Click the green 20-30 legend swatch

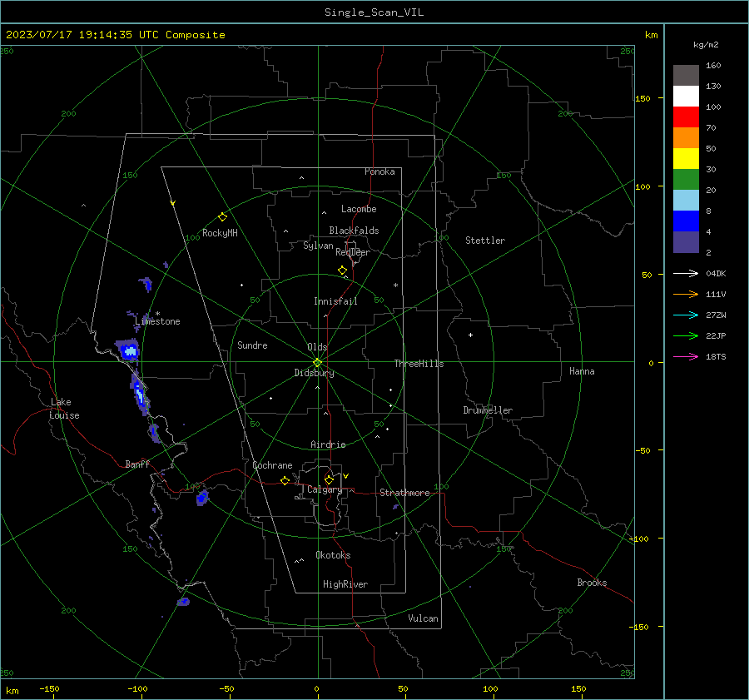[686, 179]
